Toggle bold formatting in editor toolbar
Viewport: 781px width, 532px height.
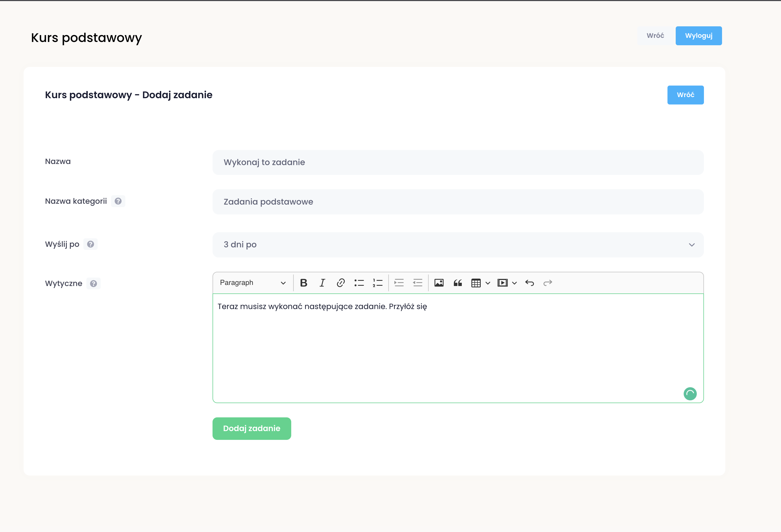pyautogui.click(x=304, y=283)
